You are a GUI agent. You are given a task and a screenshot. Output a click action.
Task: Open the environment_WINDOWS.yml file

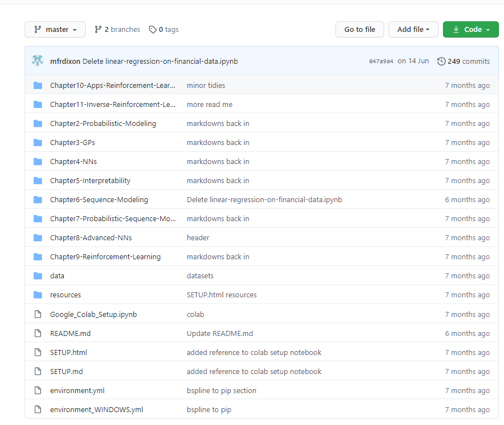[x=96, y=409]
